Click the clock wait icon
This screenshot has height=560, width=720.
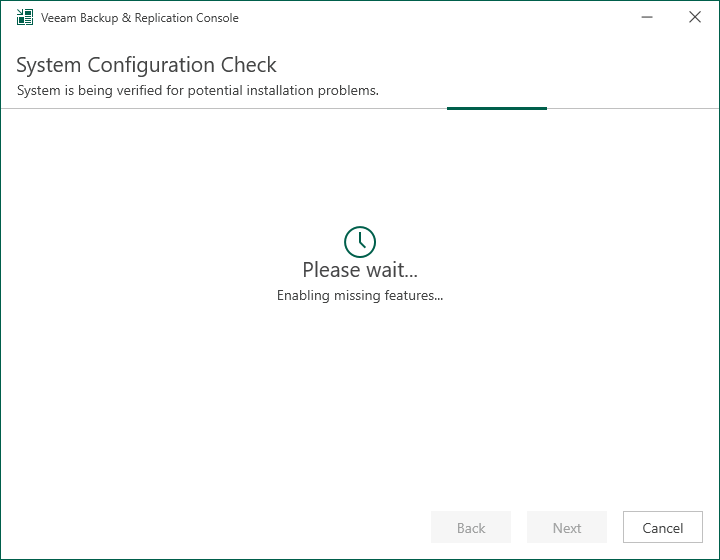pos(360,241)
